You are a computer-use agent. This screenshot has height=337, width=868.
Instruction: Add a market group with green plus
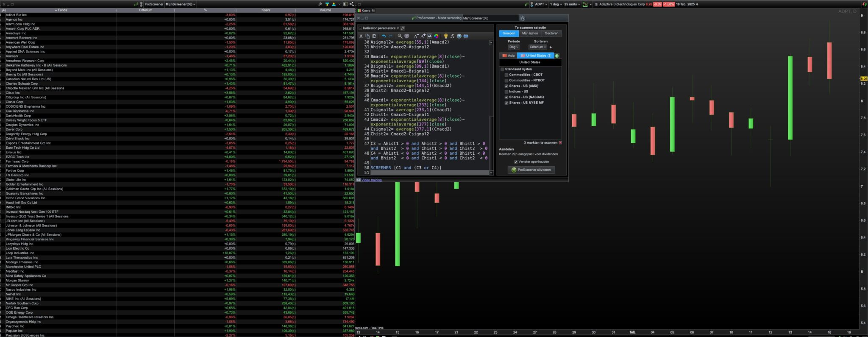coord(557,56)
